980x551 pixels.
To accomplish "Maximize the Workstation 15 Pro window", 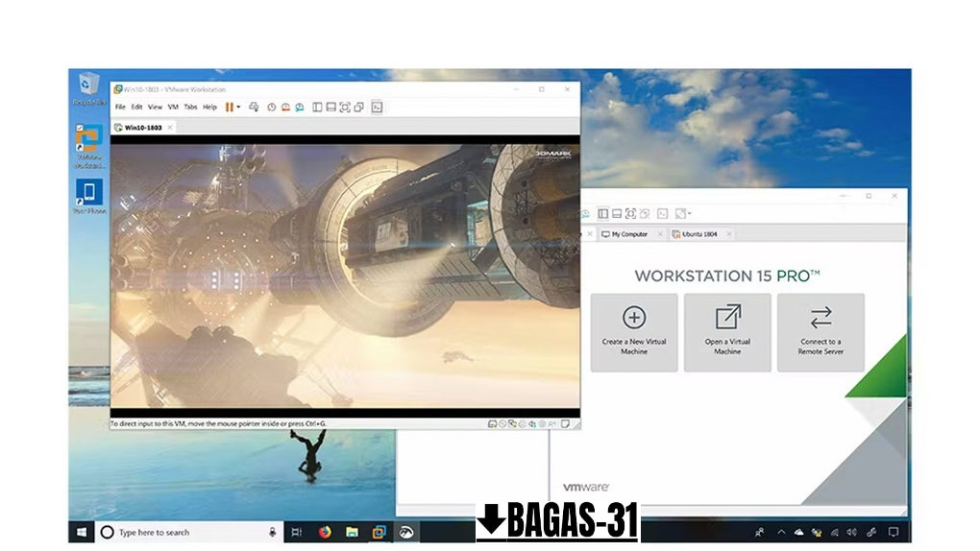I will (x=869, y=196).
